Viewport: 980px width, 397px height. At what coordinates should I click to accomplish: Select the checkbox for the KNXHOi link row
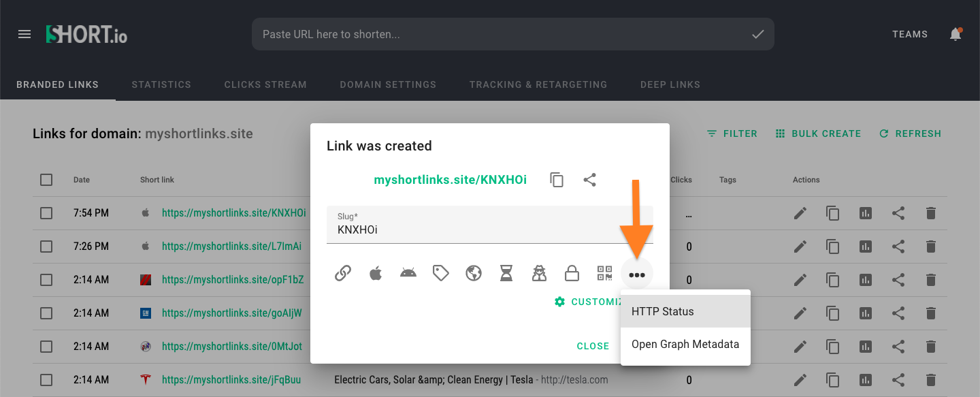(46, 212)
